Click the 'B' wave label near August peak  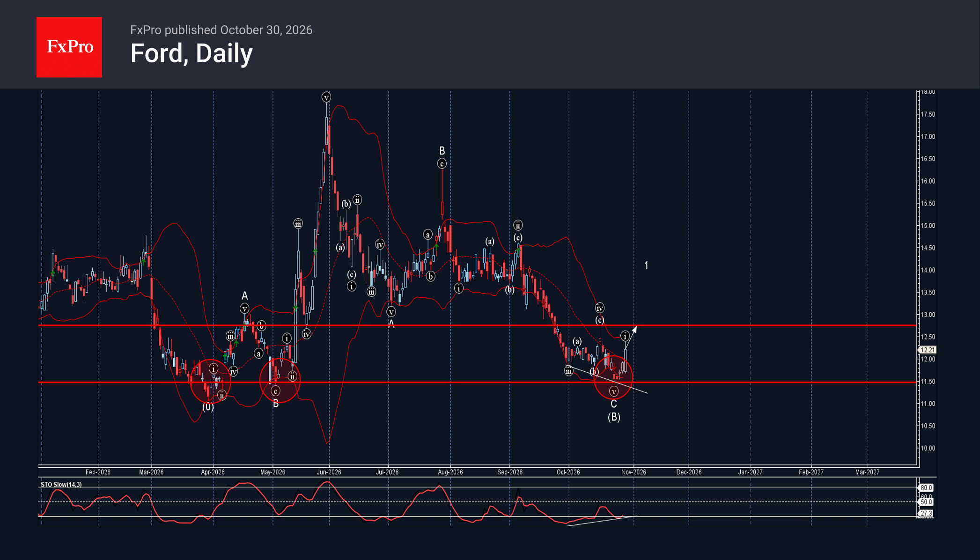(442, 151)
